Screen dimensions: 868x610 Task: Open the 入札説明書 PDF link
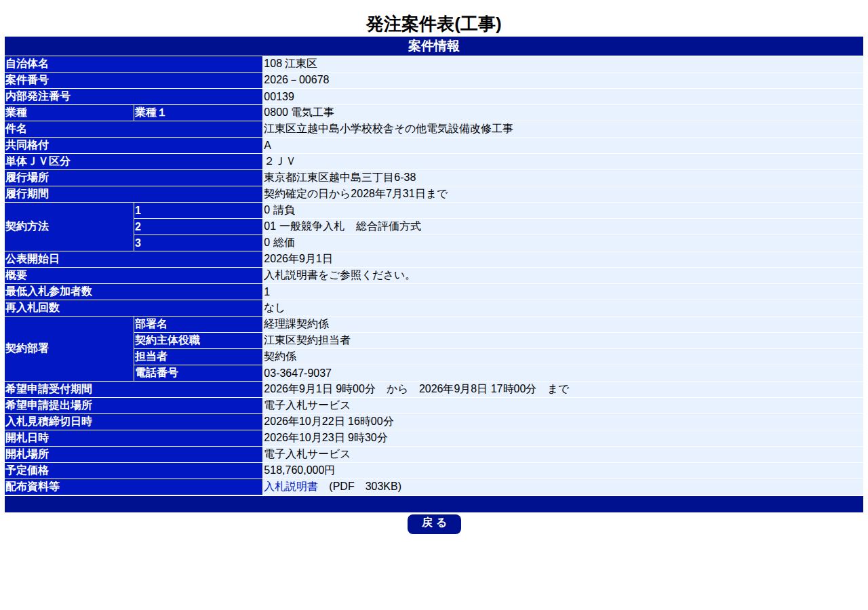pos(290,487)
